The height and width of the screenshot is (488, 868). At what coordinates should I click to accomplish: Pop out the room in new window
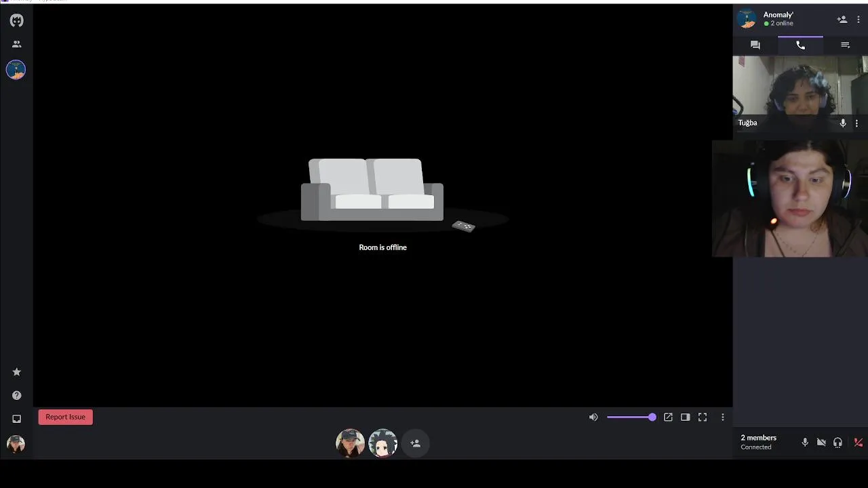coord(668,418)
